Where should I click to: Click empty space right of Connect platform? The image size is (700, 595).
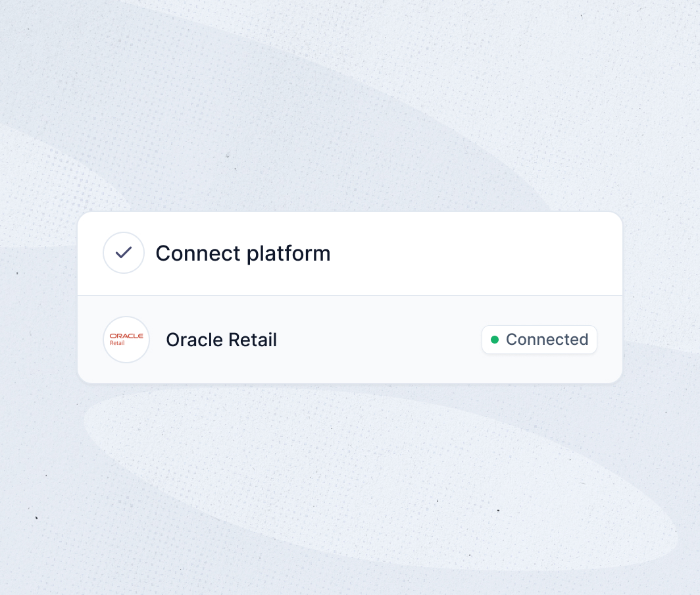tap(473, 253)
